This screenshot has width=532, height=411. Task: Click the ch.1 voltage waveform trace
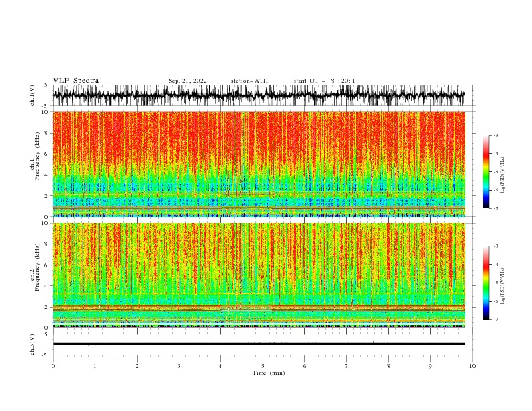[259, 95]
